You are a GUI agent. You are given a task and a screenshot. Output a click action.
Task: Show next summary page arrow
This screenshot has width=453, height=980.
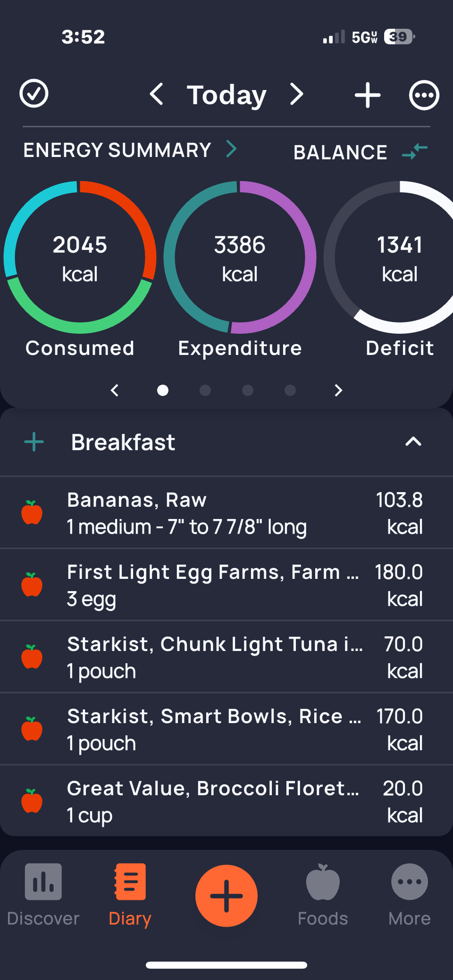tap(338, 390)
